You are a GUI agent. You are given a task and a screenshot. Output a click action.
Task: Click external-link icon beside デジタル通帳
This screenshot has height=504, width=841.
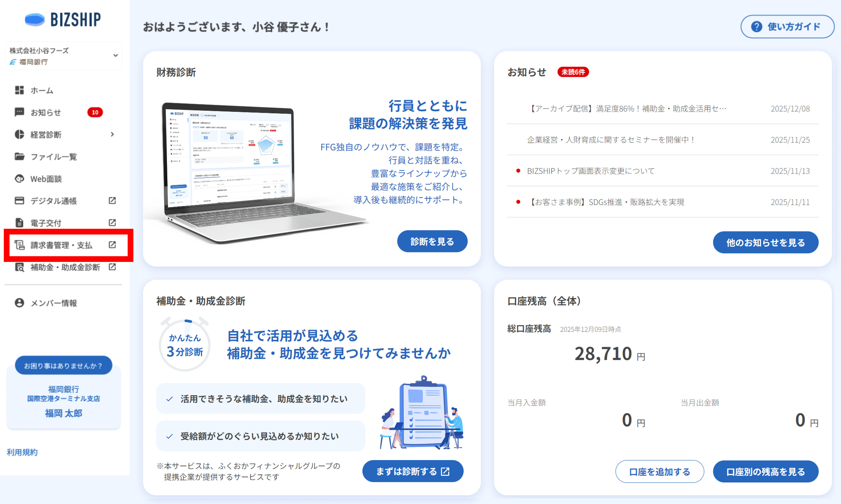coord(112,201)
